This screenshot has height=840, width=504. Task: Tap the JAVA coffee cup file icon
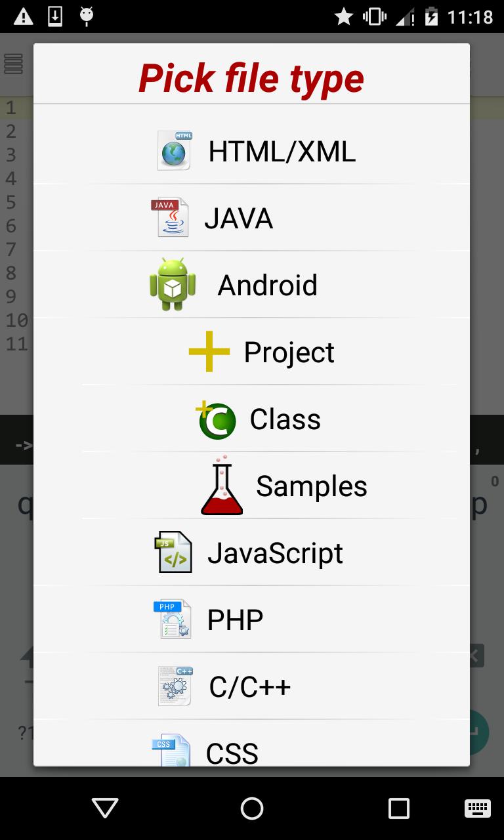coord(169,217)
